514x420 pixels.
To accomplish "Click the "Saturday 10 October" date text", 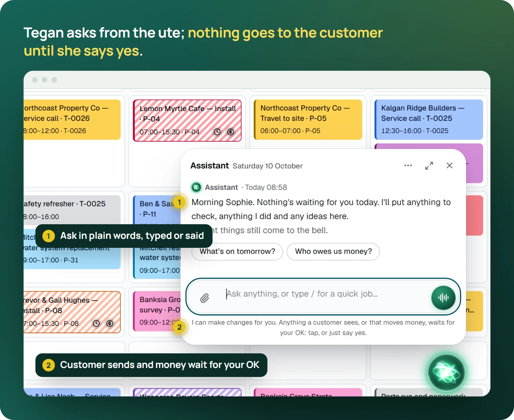I will pyautogui.click(x=267, y=166).
